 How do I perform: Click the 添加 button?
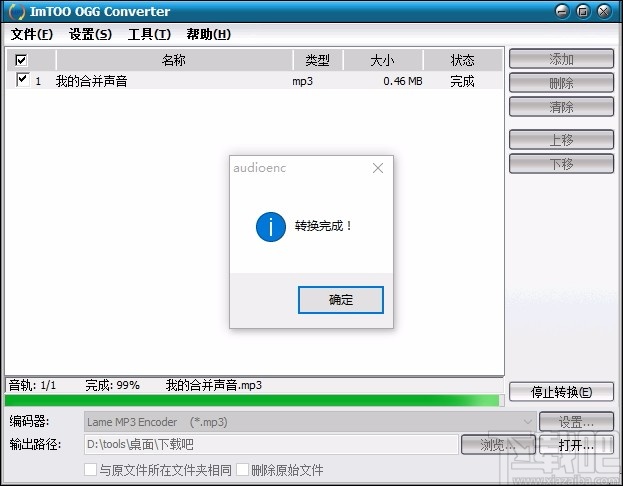[x=561, y=59]
